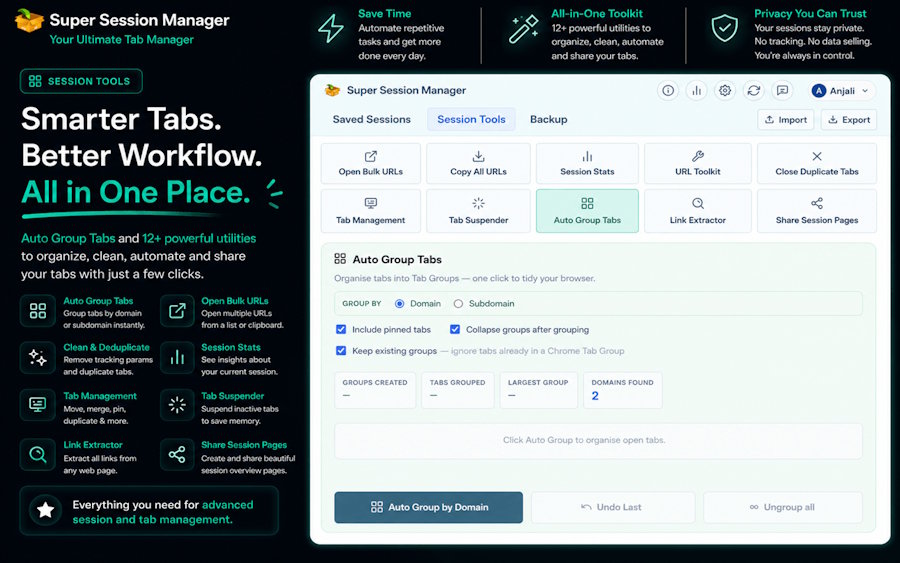Click the Import button
The image size is (900, 563).
786,119
